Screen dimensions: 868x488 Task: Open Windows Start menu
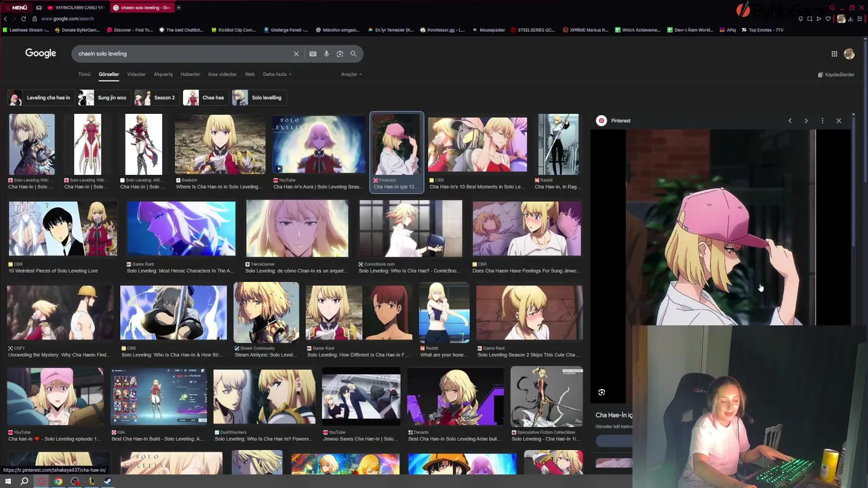tap(7, 481)
